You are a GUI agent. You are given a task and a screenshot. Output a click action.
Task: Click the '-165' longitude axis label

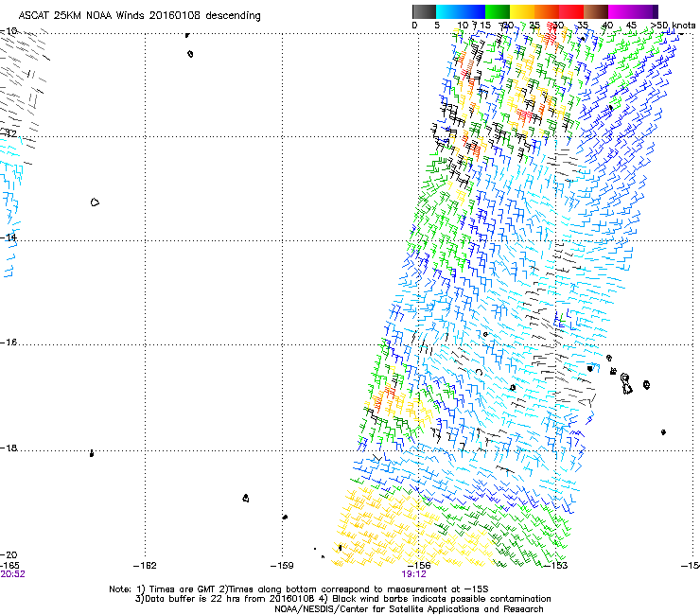click(x=9, y=566)
